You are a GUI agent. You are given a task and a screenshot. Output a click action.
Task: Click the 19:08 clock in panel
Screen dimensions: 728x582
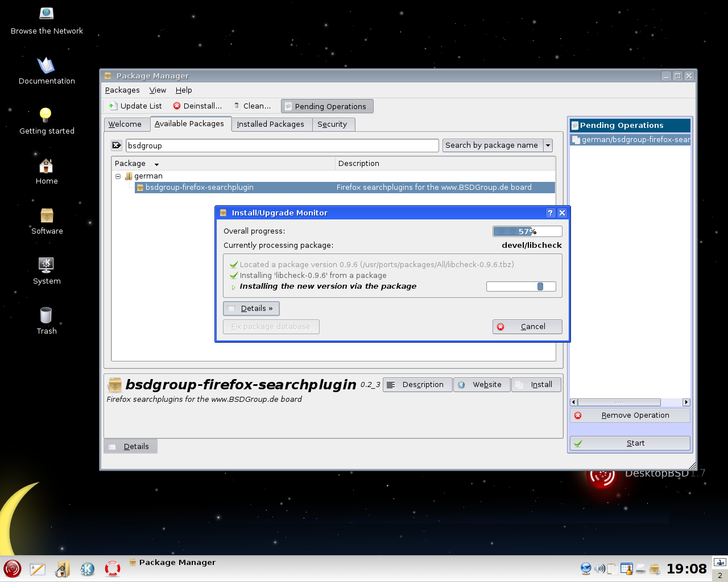[686, 569]
